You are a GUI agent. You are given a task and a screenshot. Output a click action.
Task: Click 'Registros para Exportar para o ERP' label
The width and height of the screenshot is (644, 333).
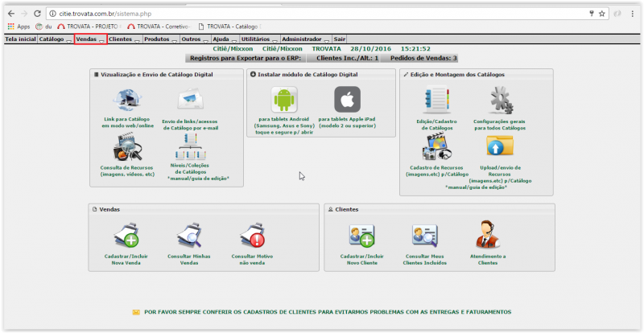[x=246, y=58]
